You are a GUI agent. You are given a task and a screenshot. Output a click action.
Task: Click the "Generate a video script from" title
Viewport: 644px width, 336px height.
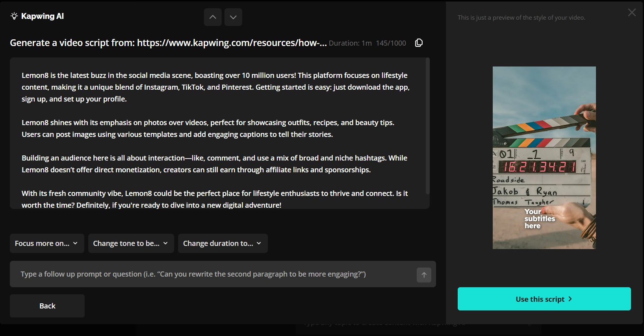[168, 43]
